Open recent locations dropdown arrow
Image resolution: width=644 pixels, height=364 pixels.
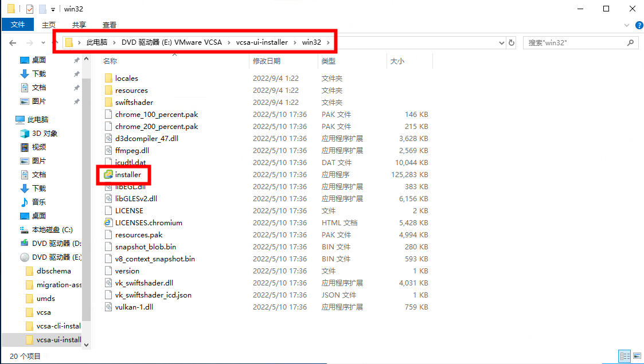point(43,42)
